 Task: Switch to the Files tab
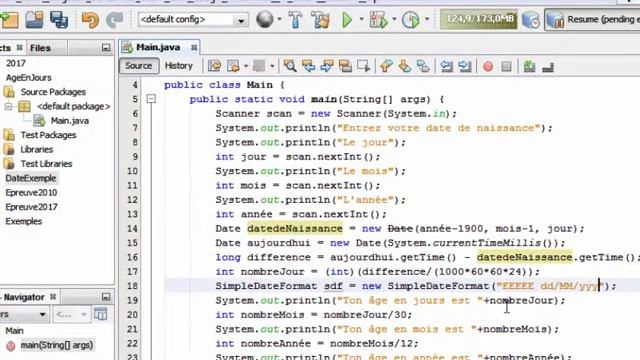tap(40, 48)
